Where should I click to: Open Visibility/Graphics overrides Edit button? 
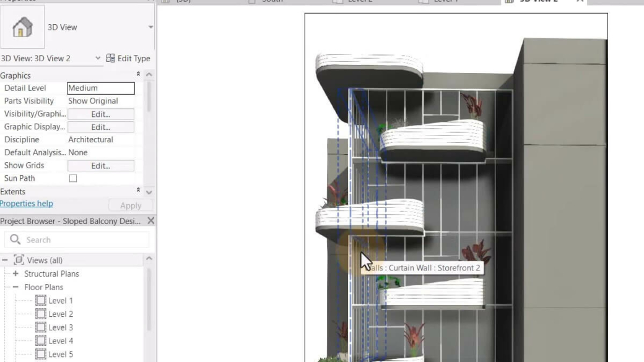tap(100, 114)
